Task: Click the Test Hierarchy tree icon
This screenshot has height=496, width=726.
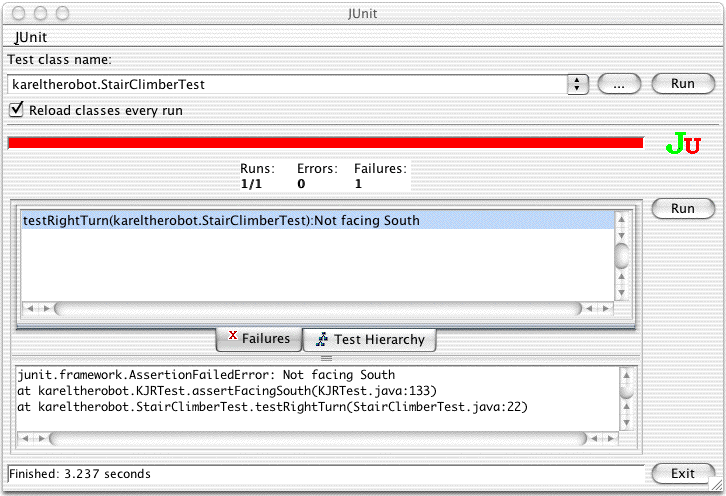Action: 320,339
